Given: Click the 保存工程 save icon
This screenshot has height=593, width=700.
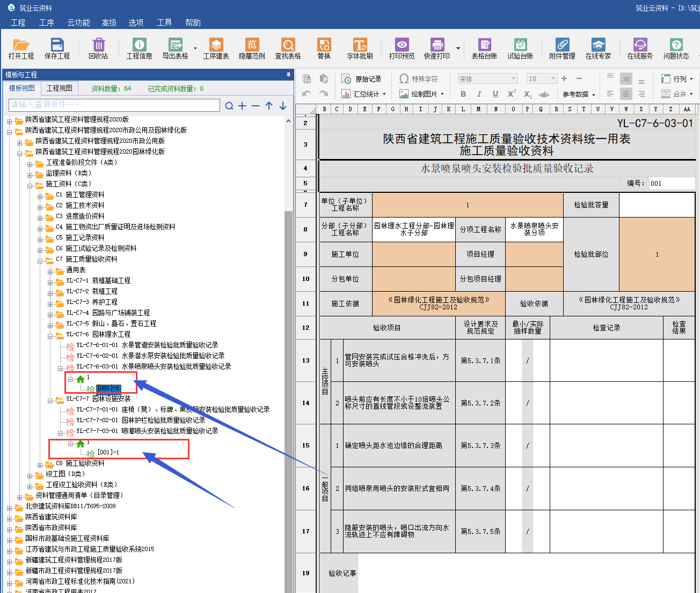Looking at the screenshot, I should pos(57,48).
